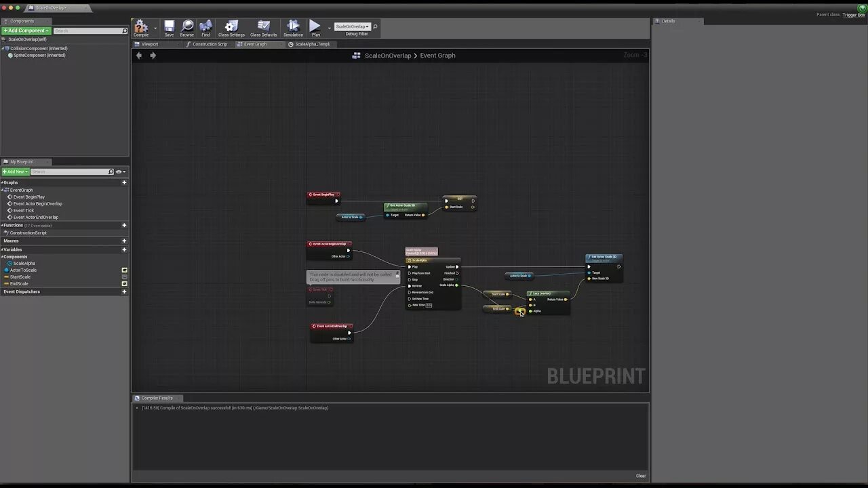The width and height of the screenshot is (868, 488).
Task: Toggle the EndScale variable's editable eye icon
Action: pyautogui.click(x=124, y=283)
